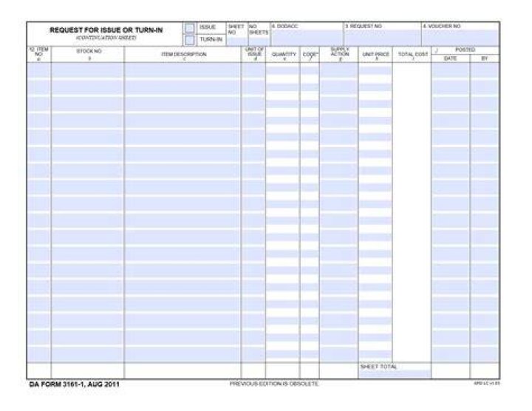Select the DATE subheader under POSTED
This screenshot has width=532, height=411.
(x=450, y=58)
